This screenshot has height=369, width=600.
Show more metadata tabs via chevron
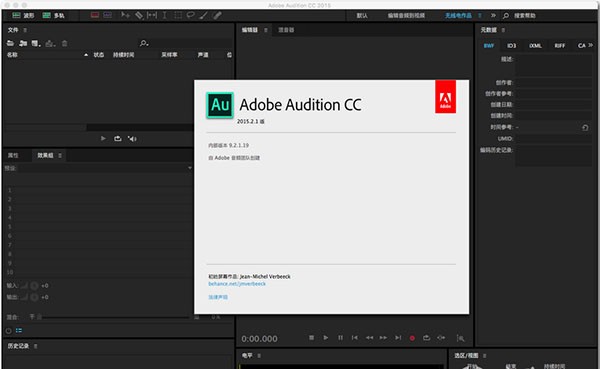point(590,45)
